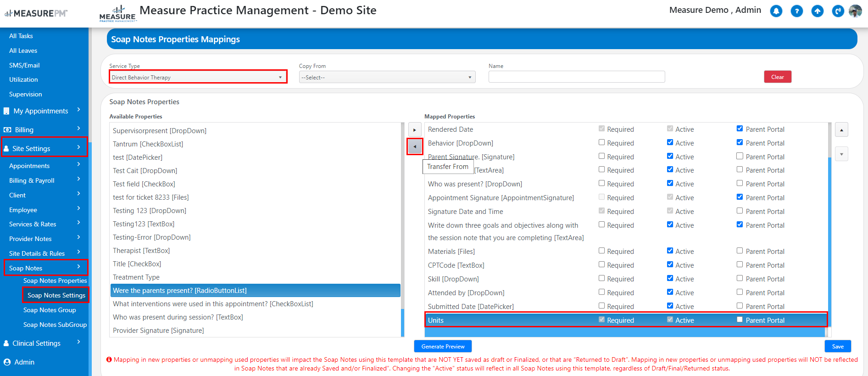Click the My Appointments icon in sidebar

[6, 111]
